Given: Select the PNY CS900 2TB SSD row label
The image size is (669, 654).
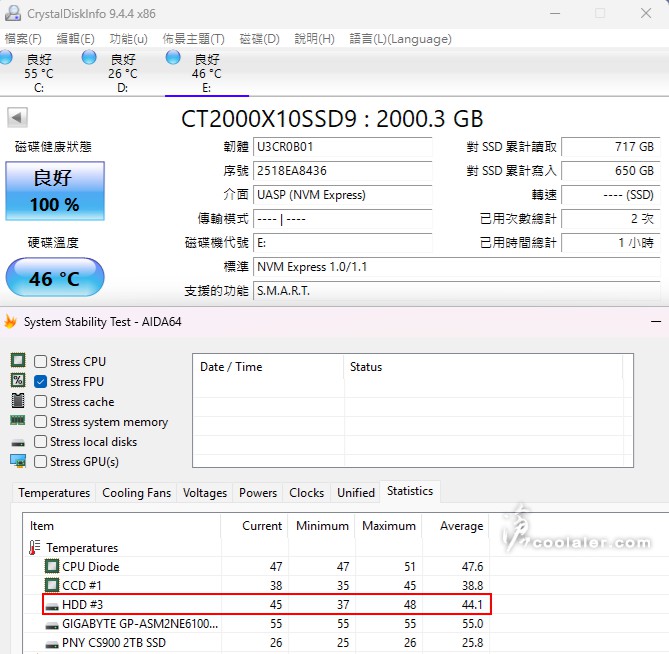Looking at the screenshot, I should (113, 642).
